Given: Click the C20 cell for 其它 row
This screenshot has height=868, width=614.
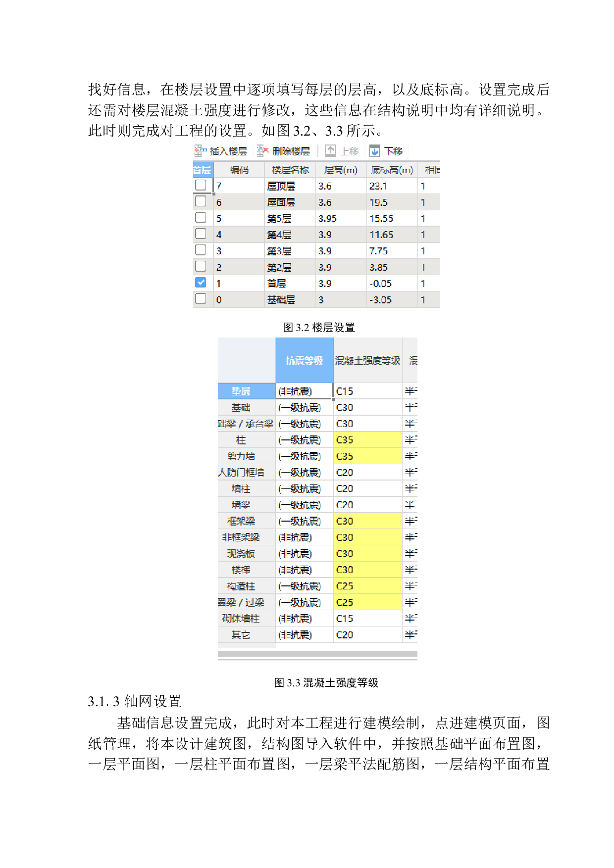Looking at the screenshot, I should 368,635.
